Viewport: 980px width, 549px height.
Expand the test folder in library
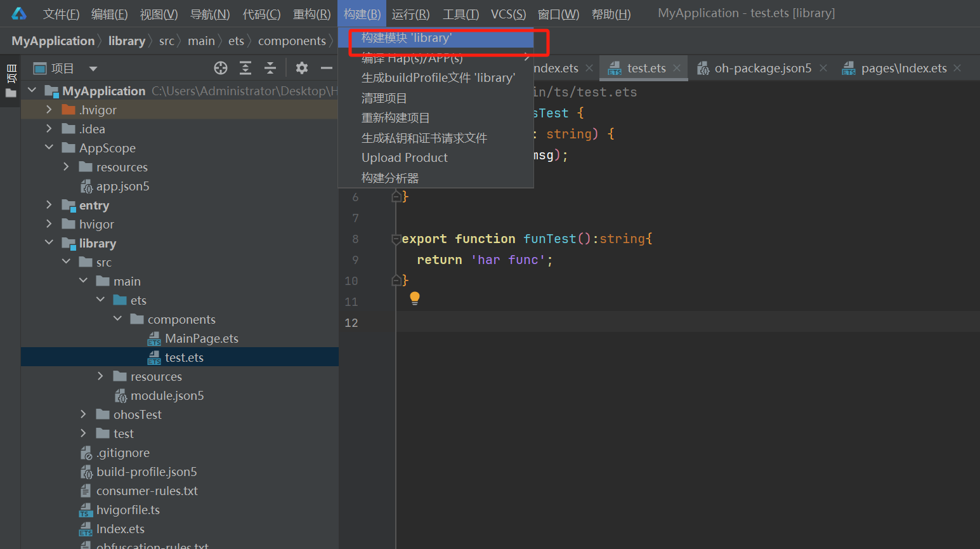pyautogui.click(x=83, y=433)
